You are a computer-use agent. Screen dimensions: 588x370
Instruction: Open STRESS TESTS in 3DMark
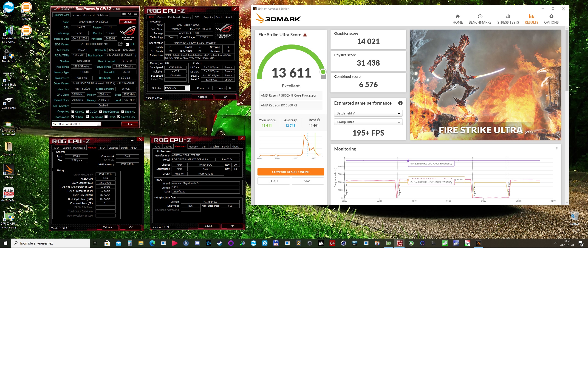(508, 19)
